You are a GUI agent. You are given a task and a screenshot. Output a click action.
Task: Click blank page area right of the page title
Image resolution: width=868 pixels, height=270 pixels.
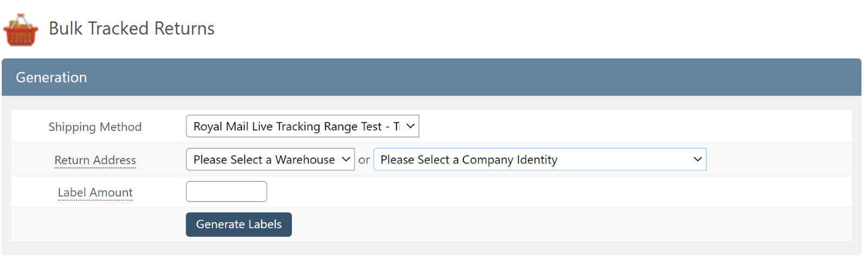pos(542,28)
